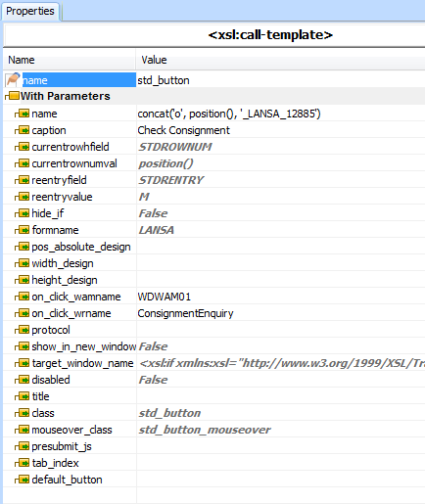Select the WDWAM01 wamname value
425x504 pixels.
coord(164,297)
